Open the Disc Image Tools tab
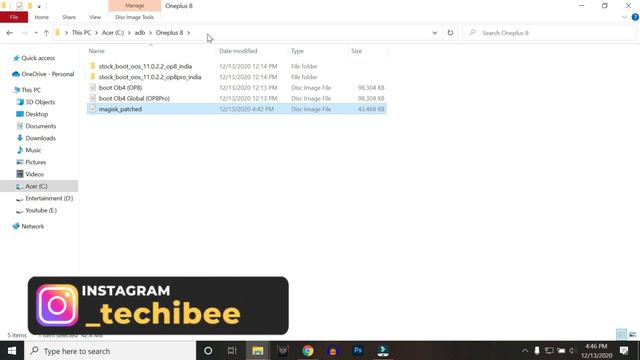 coord(134,17)
